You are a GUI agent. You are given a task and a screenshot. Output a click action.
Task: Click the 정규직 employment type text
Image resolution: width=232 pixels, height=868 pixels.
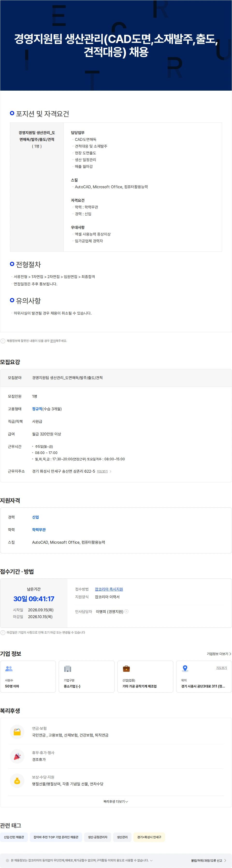pos(37,409)
